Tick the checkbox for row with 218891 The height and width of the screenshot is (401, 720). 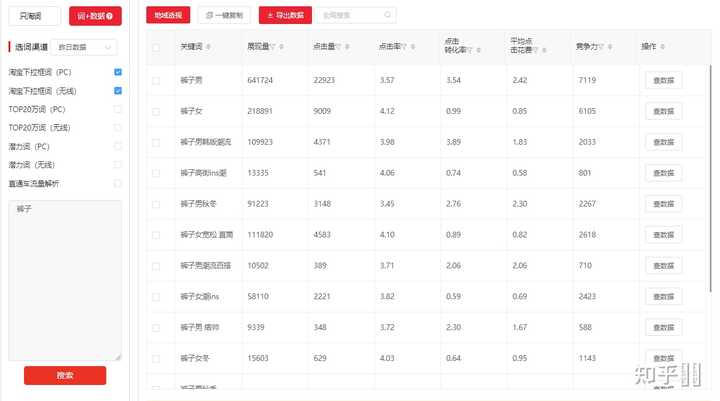pyautogui.click(x=156, y=112)
